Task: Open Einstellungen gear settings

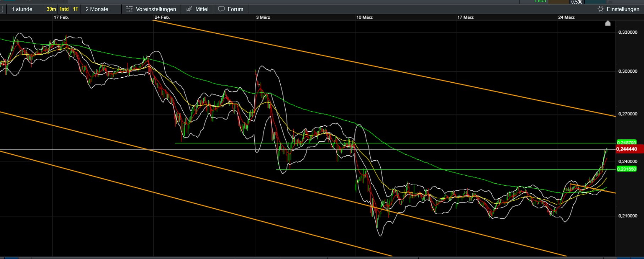Action: coord(618,9)
